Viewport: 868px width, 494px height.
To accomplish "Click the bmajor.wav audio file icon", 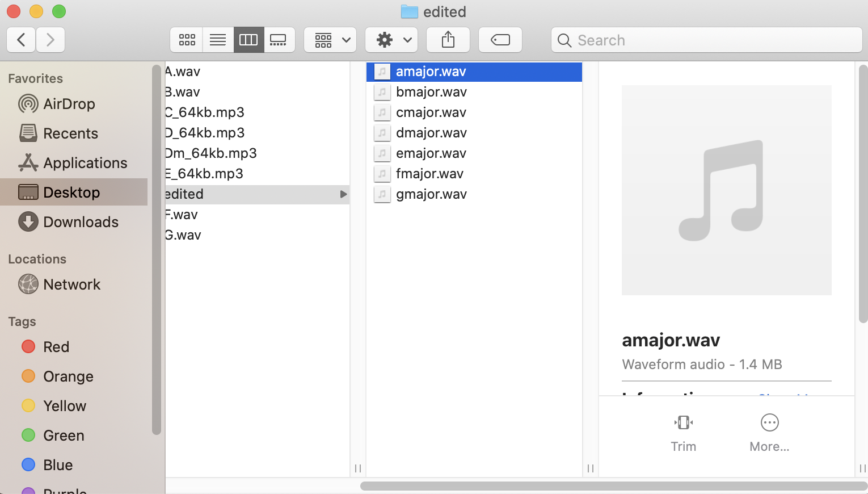I will click(x=382, y=92).
